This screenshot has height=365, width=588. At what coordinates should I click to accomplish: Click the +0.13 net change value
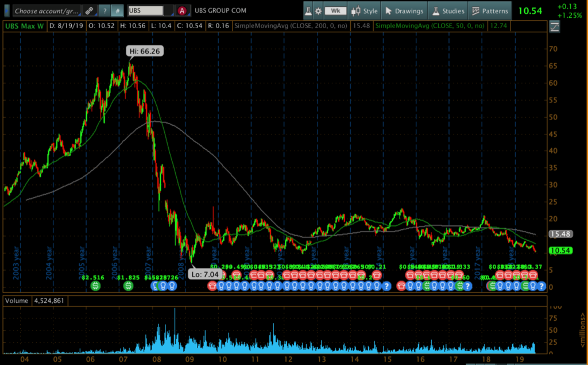point(567,6)
